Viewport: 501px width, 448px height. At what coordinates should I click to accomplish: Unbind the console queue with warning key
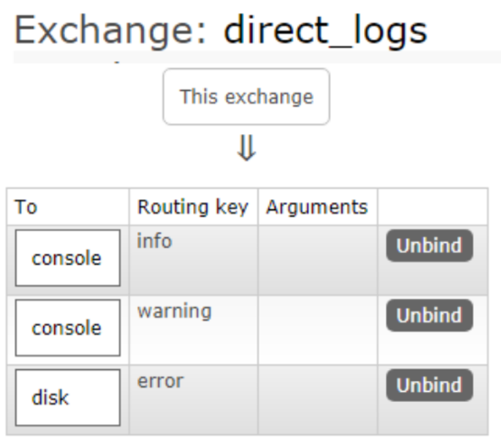[x=429, y=315]
